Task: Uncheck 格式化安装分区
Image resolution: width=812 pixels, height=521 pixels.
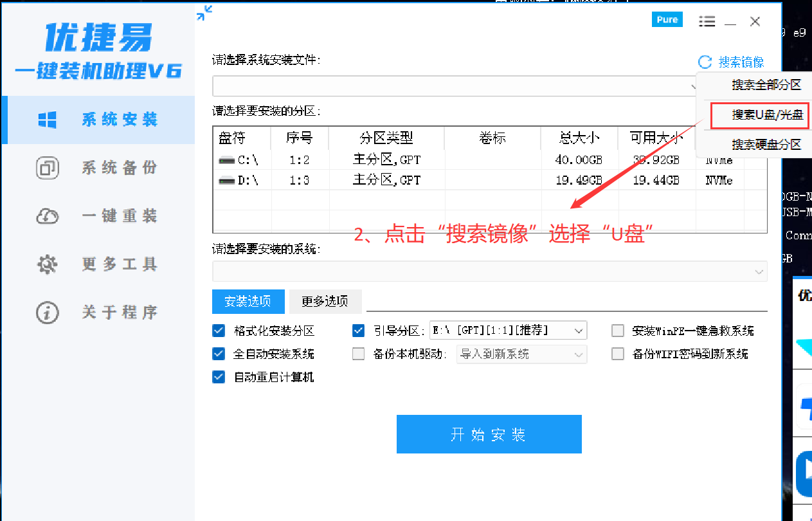Action: coord(219,331)
